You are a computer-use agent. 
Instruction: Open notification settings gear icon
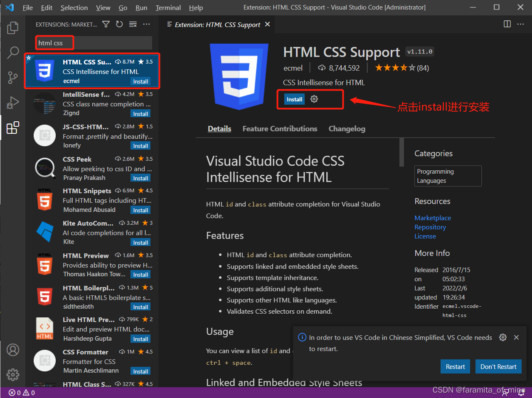click(503, 337)
